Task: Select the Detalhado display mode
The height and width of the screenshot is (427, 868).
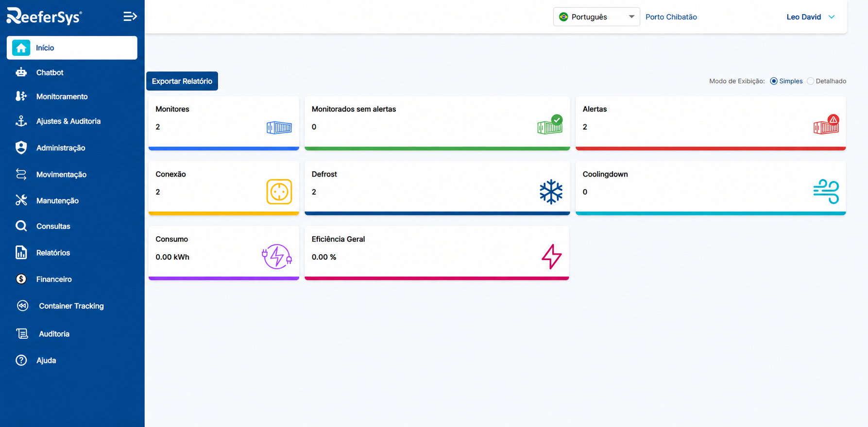Action: 810,81
